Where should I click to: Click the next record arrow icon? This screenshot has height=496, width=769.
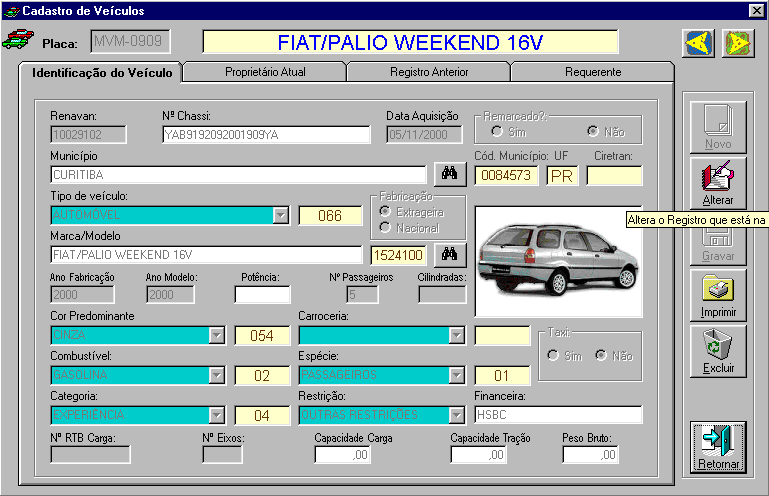[x=738, y=43]
